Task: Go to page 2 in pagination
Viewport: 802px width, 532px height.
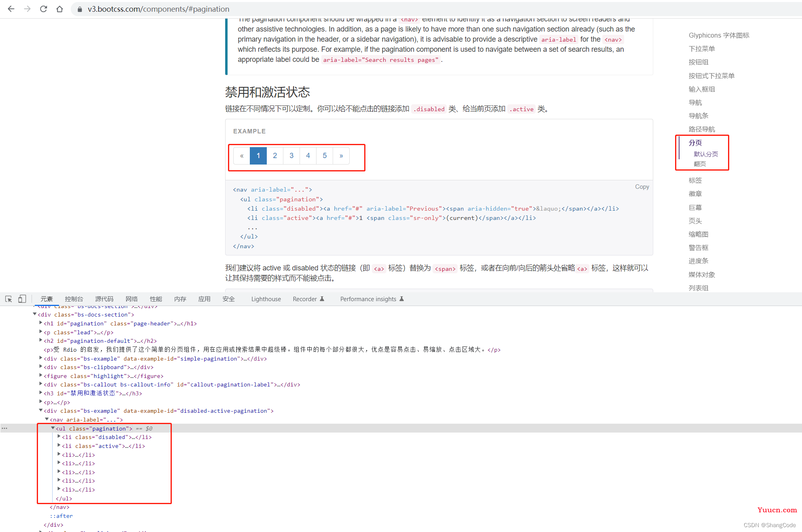Action: pyautogui.click(x=275, y=156)
